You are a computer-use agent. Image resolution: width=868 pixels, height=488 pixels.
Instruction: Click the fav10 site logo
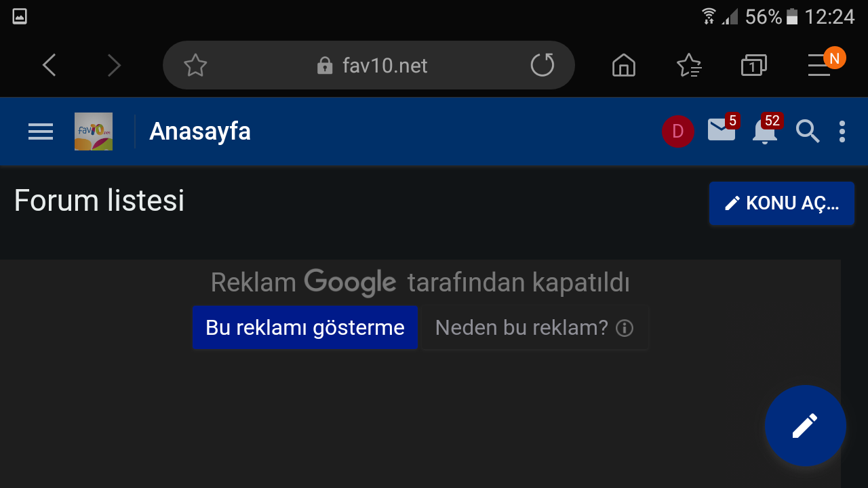94,131
